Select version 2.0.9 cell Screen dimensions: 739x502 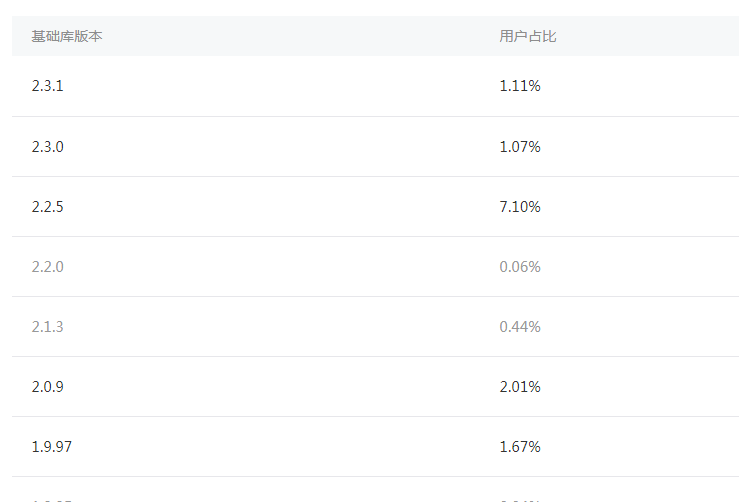48,387
